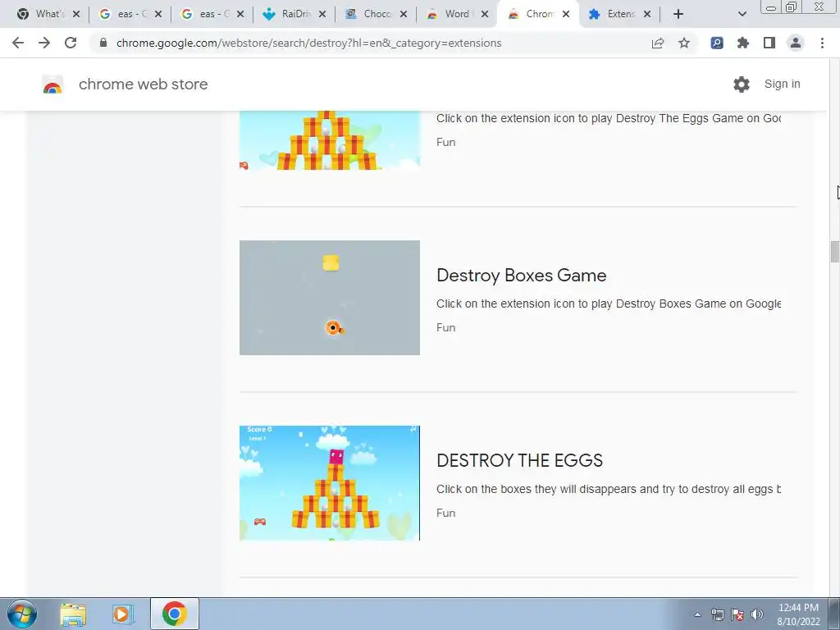
Task: Click the Fun category under DESTROY THE EGGS
Action: 445,513
